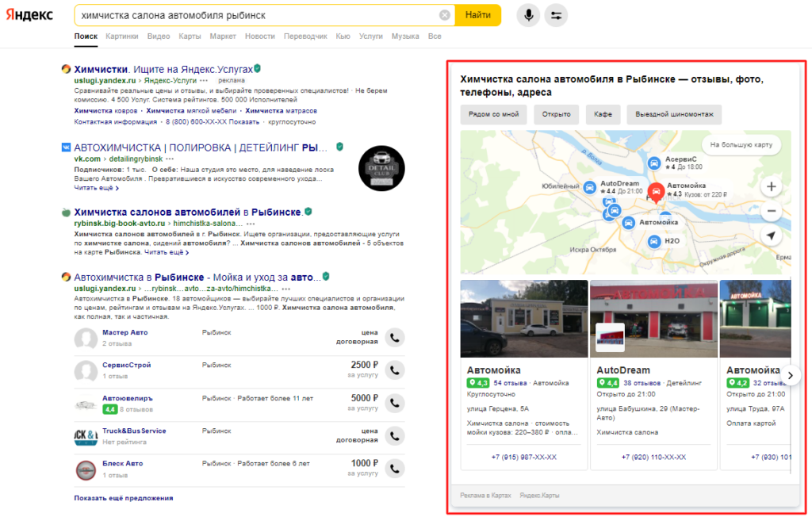Image resolution: width=812 pixels, height=517 pixels.
Task: Open the Карты tab
Action: pos(190,36)
